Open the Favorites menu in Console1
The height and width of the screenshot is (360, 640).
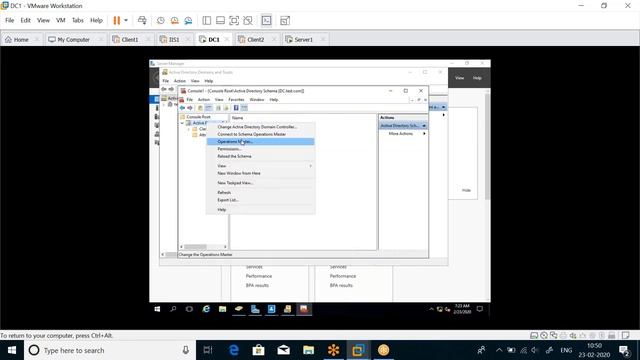(236, 100)
